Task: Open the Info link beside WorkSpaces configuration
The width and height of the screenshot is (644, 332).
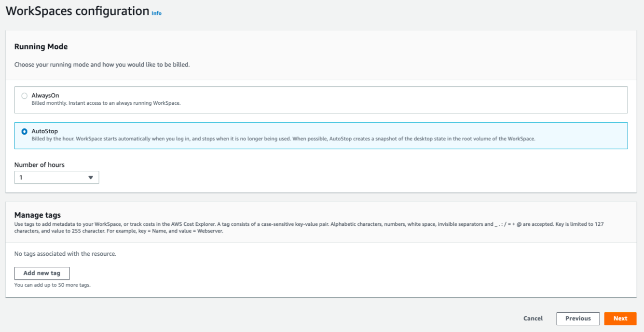Action: pos(156,14)
